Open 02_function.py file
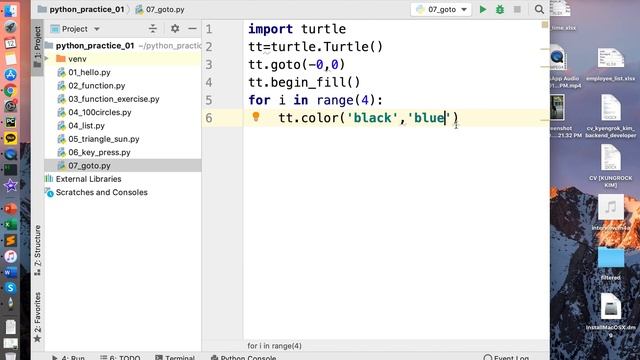Screen dimensions: 640x360 [97, 86]
